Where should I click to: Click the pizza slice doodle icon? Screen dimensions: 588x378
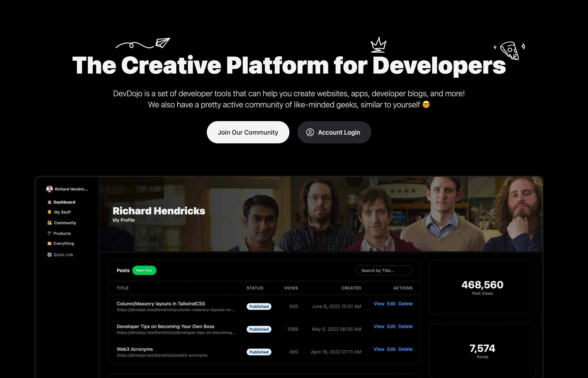point(510,50)
